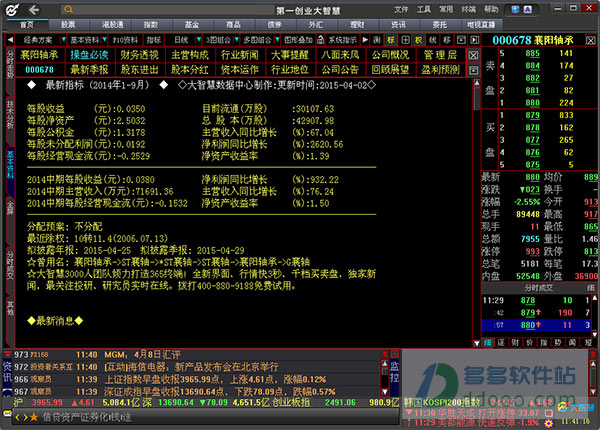This screenshot has width=600, height=430.
Task: Open news item 海信电器 新产品发布会
Action: pos(191,367)
